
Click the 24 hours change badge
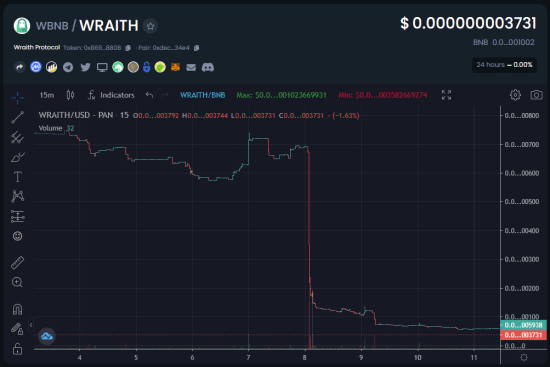click(x=504, y=65)
